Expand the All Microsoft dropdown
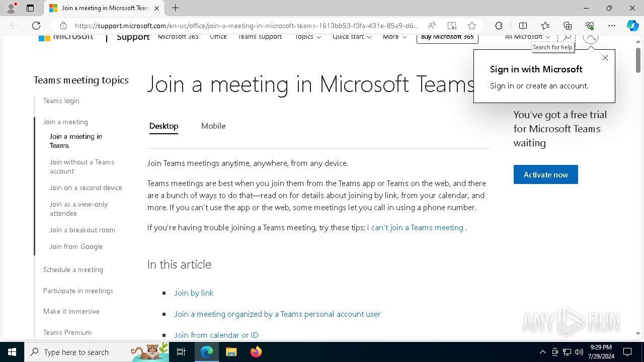Screen dimensions: 644x362 pos(527,37)
